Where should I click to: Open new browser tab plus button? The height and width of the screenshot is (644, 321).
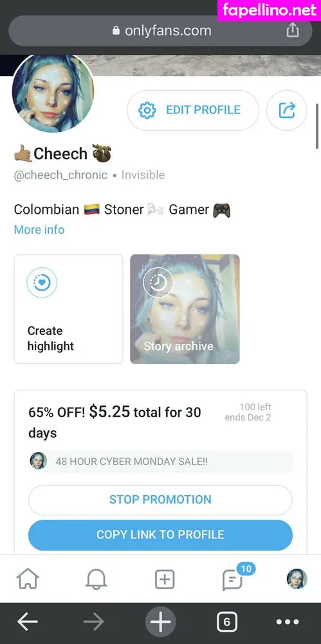(161, 622)
